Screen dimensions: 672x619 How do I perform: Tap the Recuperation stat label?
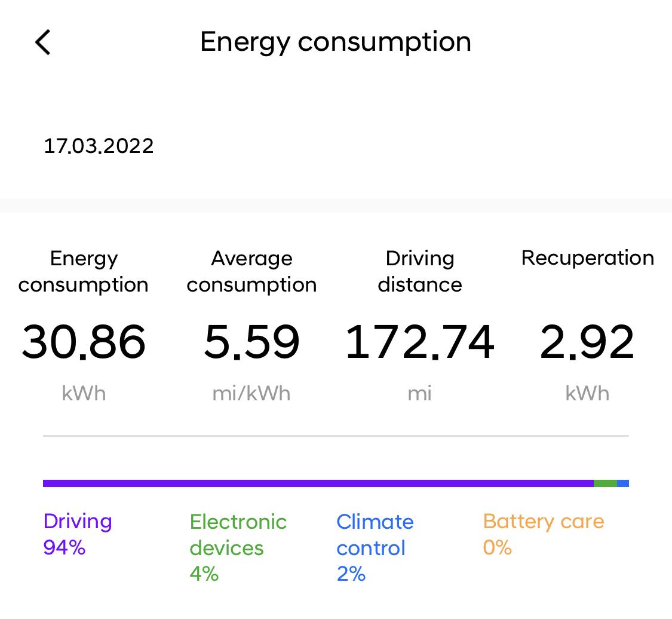coord(587,258)
